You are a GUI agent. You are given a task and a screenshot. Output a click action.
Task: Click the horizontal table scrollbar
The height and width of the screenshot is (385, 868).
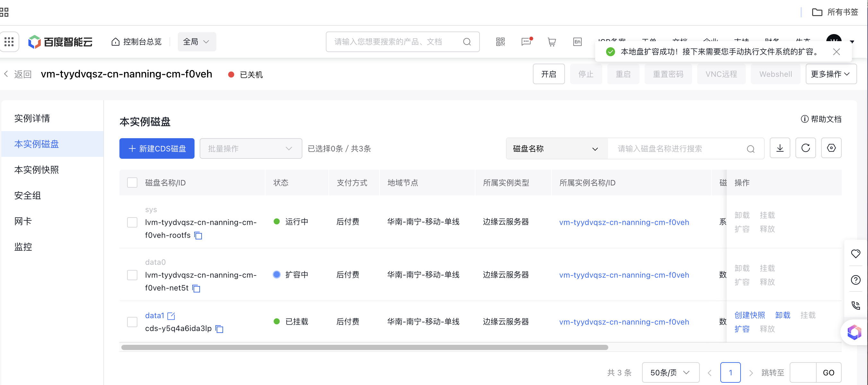click(x=364, y=347)
